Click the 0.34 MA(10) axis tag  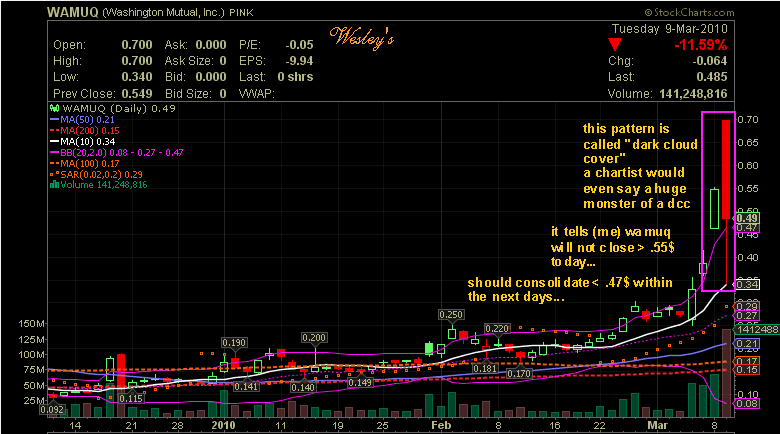(747, 284)
